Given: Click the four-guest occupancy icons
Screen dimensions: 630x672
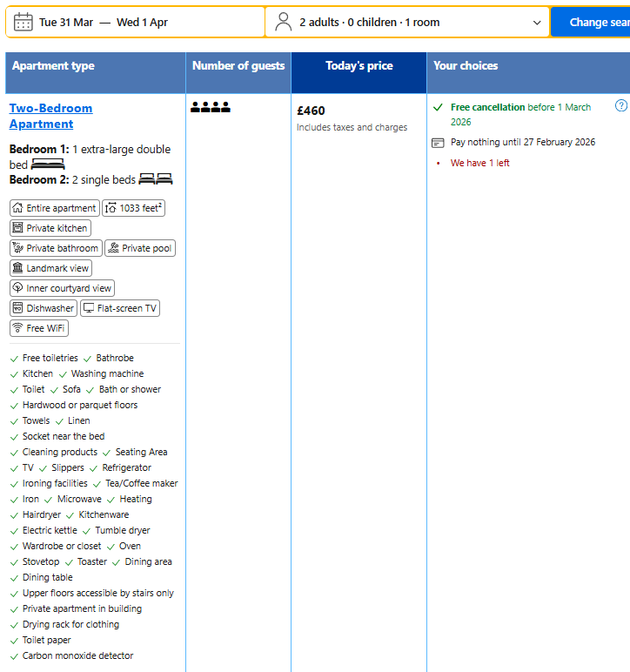Looking at the screenshot, I should [x=211, y=107].
